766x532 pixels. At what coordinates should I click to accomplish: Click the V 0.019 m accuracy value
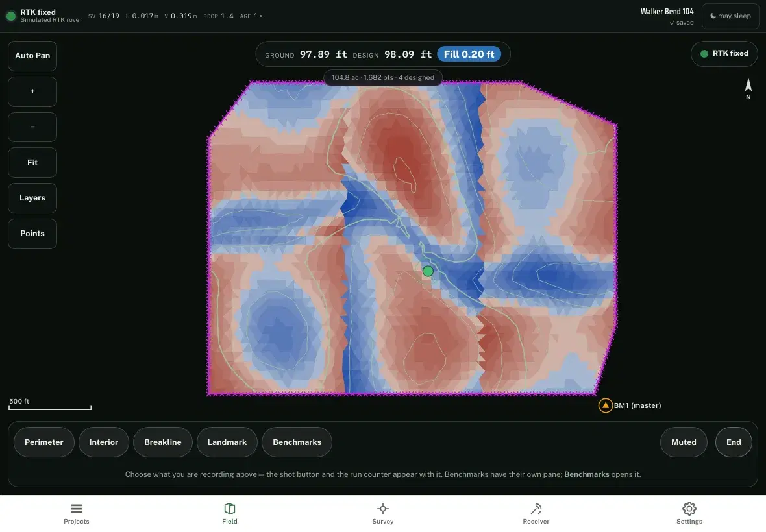pyautogui.click(x=180, y=16)
